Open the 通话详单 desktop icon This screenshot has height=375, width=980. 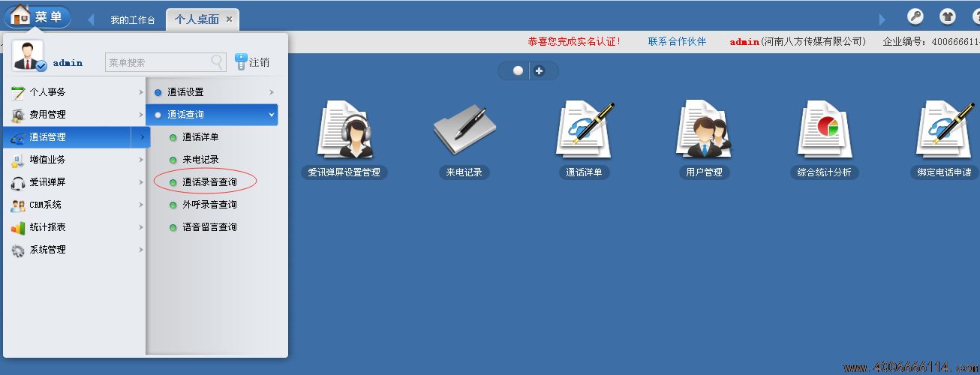[x=585, y=130]
